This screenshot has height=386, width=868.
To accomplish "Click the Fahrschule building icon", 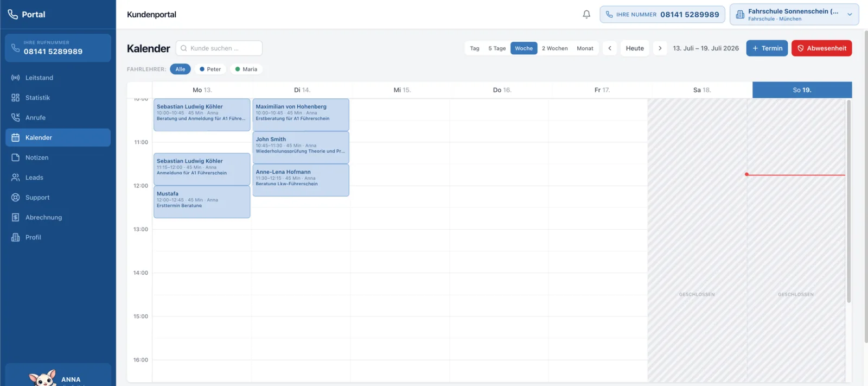I will tap(740, 15).
